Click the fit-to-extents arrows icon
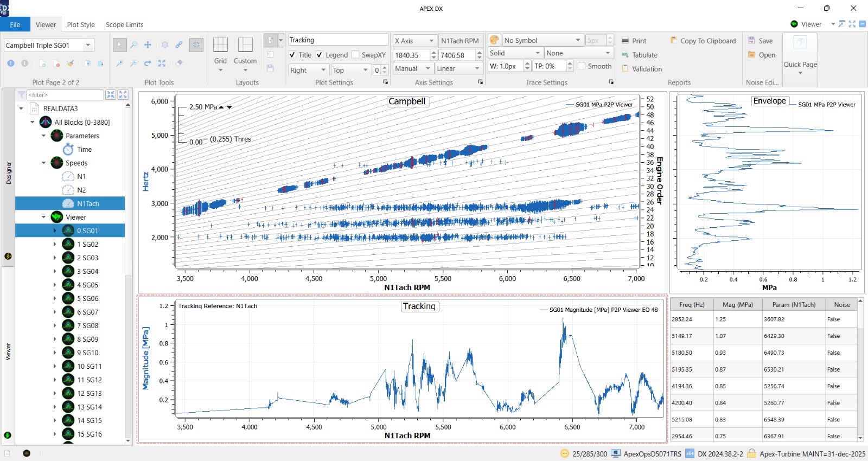 point(162,63)
